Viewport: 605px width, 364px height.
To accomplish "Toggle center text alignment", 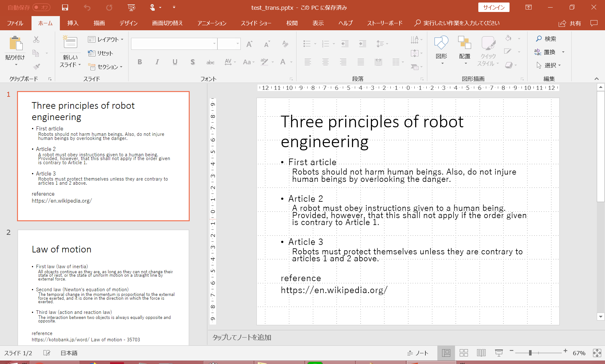I will pyautogui.click(x=326, y=62).
